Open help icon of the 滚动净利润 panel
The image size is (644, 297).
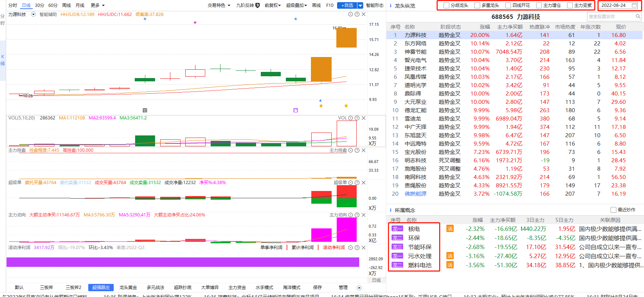(x=357, y=248)
